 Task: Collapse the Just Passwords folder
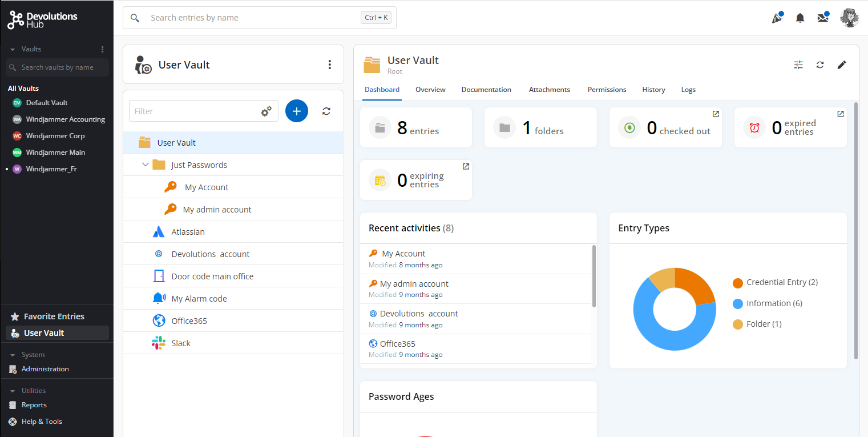[145, 165]
